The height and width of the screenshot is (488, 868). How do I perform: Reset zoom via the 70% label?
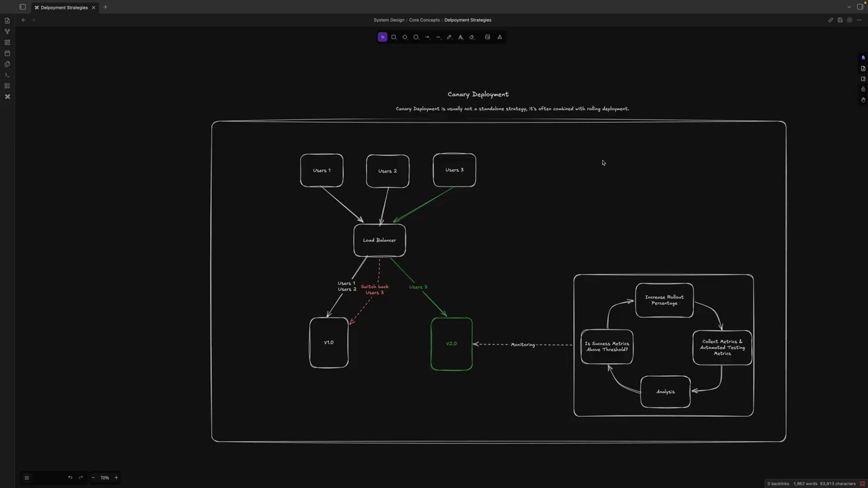[104, 478]
